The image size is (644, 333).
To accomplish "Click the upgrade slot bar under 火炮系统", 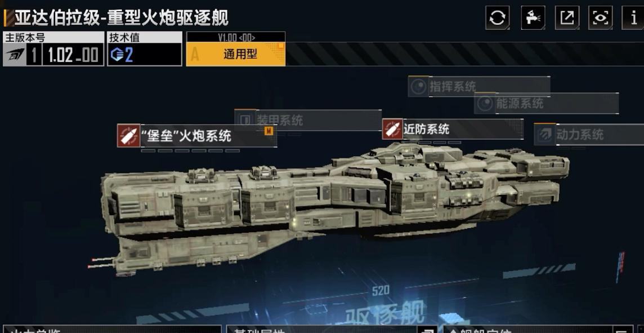I will (190, 151).
